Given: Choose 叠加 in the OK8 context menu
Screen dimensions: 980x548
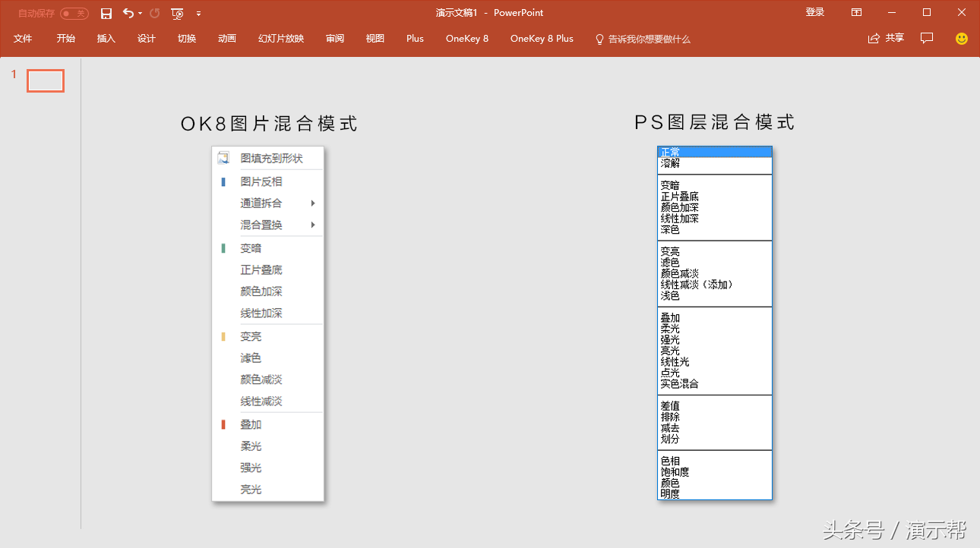Looking at the screenshot, I should (x=268, y=424).
